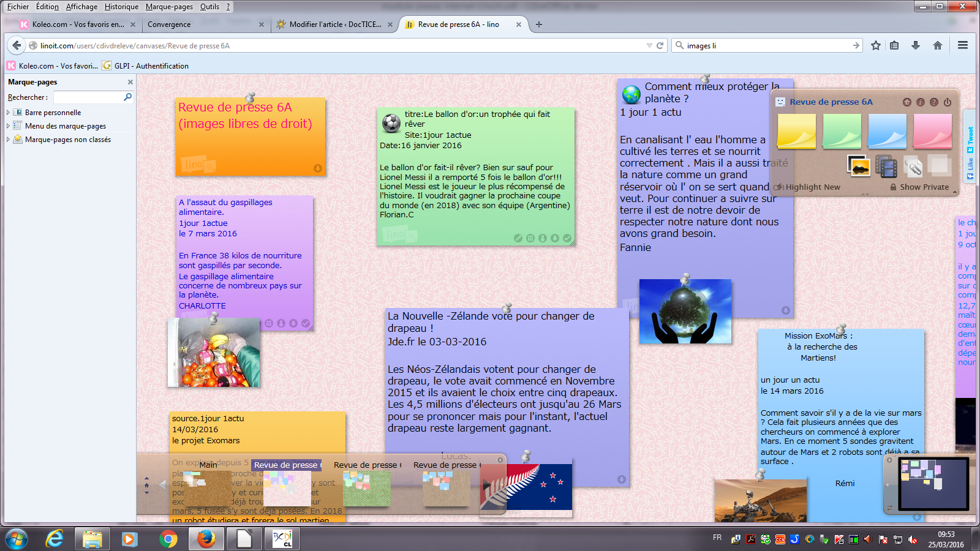Screen dimensions: 980x551
Task: Insert an image with the picture icon
Action: (859, 165)
